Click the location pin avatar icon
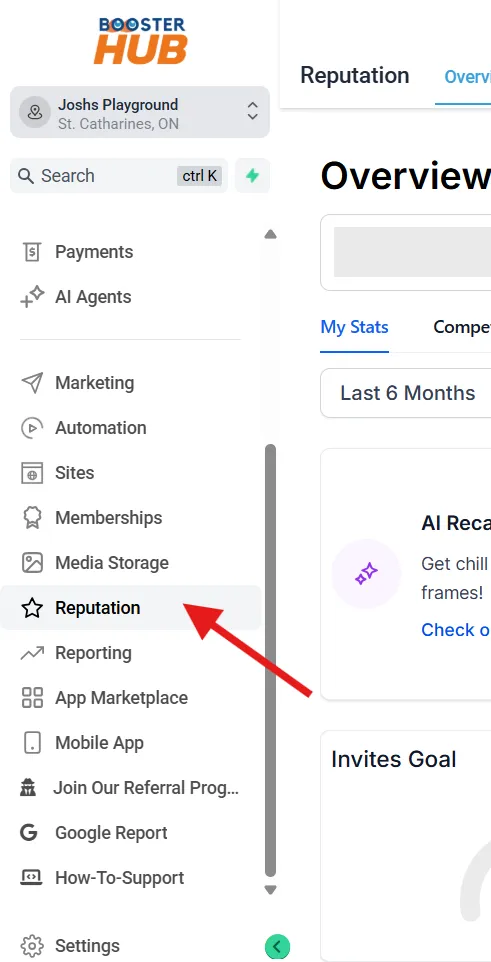The image size is (491, 962). [x=34, y=112]
